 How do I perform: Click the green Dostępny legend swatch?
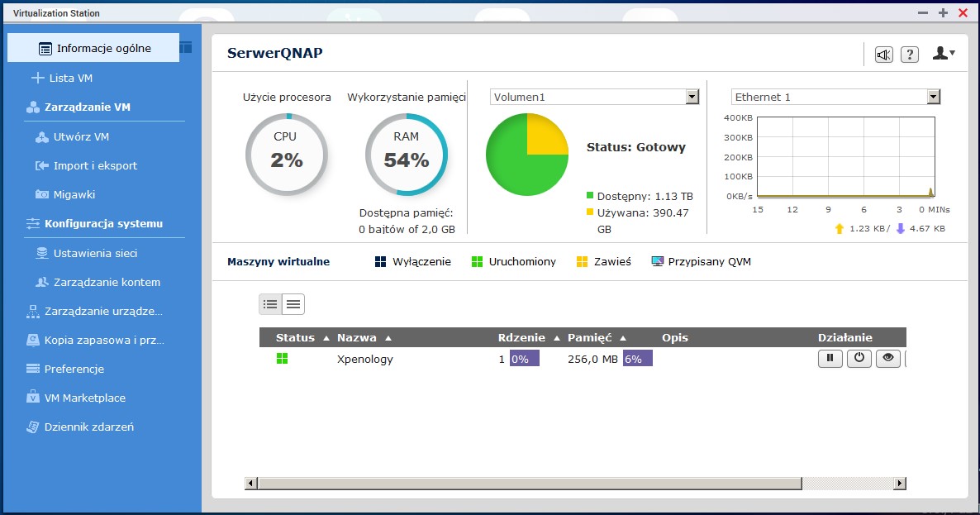pyautogui.click(x=590, y=195)
